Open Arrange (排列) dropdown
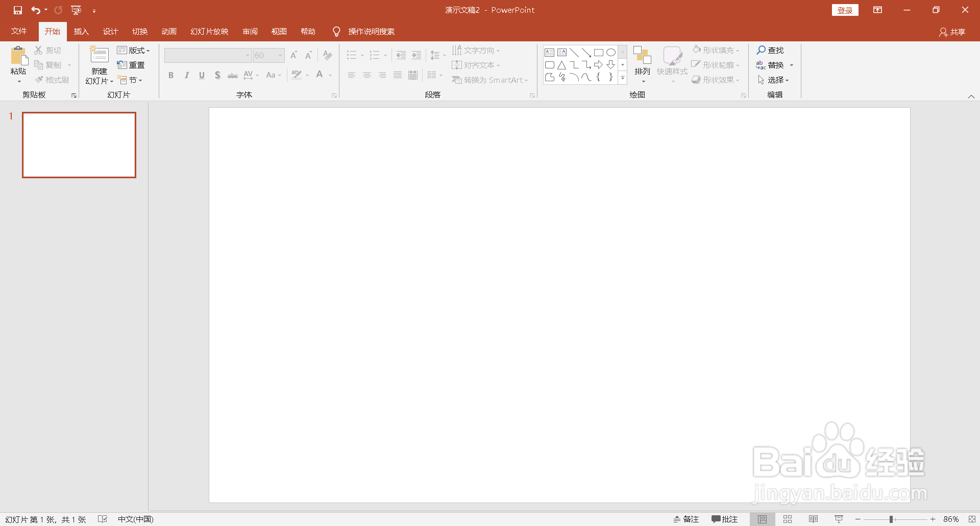Screen dimensions: 980x526 [x=642, y=64]
